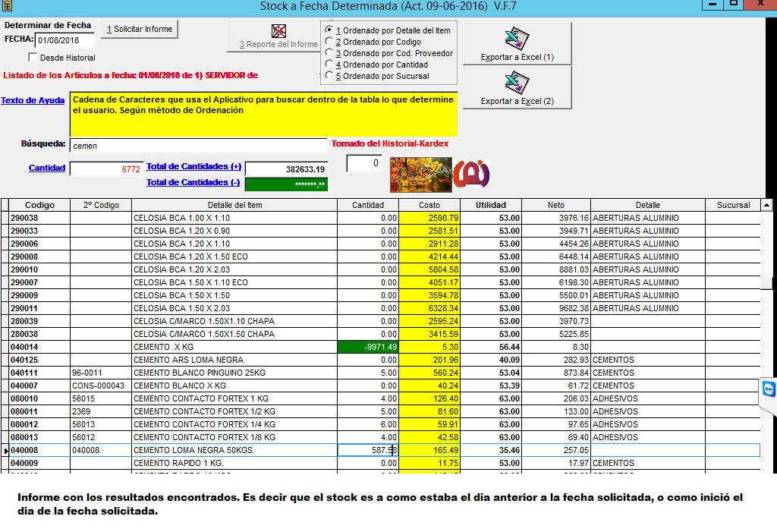
Task: Click the small box showing 0
Action: (364, 163)
